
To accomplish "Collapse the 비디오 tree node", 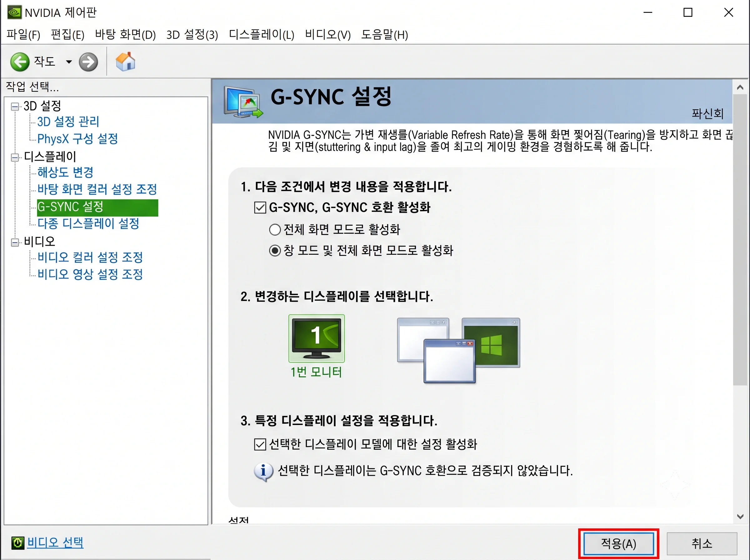I will (x=15, y=242).
